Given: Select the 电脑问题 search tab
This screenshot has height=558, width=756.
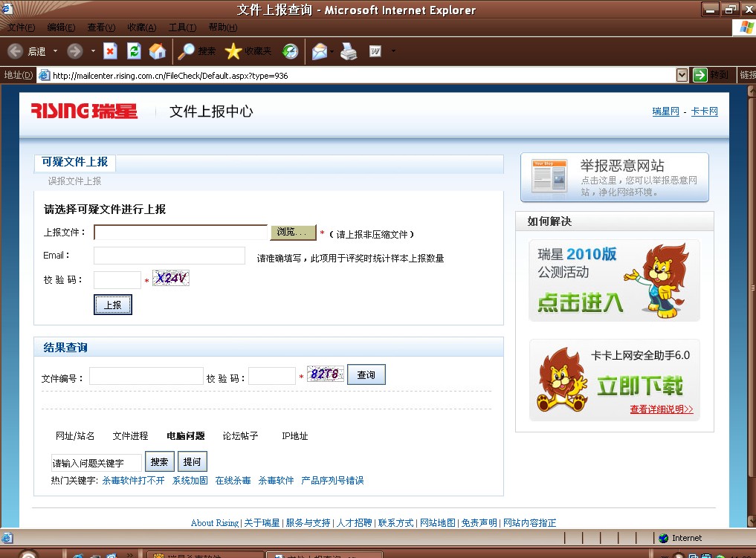Looking at the screenshot, I should pyautogui.click(x=186, y=436).
